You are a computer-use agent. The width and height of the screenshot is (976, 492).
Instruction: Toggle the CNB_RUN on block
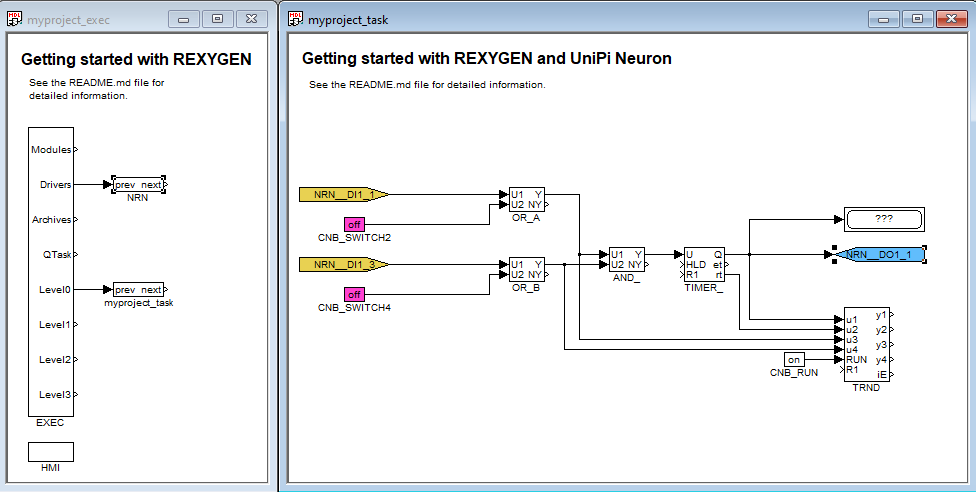click(x=794, y=359)
